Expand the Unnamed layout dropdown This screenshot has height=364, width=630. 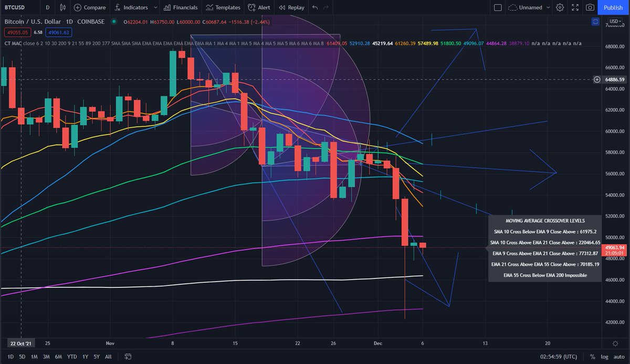click(548, 7)
